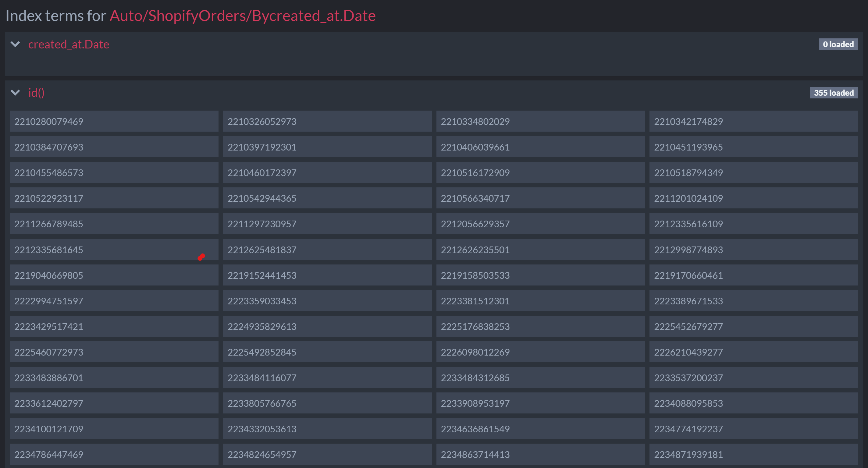This screenshot has width=868, height=468.
Task: Select term 2233483886701
Action: (114, 378)
